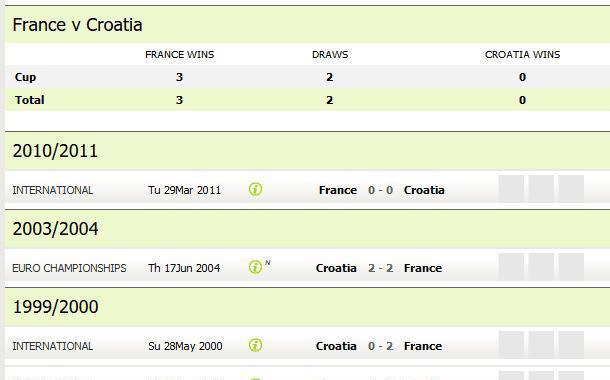610x380 pixels.
Task: Click 2 - 2 score of 2004 match
Action: coord(380,268)
